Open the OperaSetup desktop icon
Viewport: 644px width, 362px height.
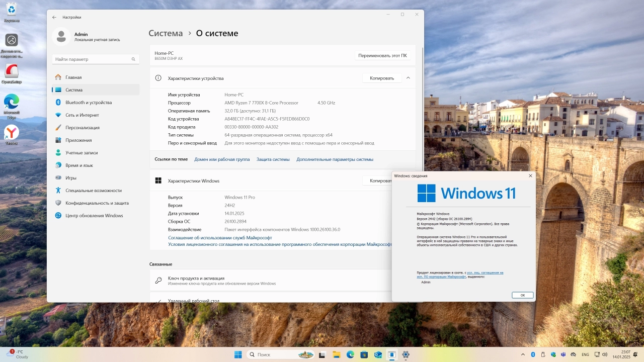click(x=11, y=73)
